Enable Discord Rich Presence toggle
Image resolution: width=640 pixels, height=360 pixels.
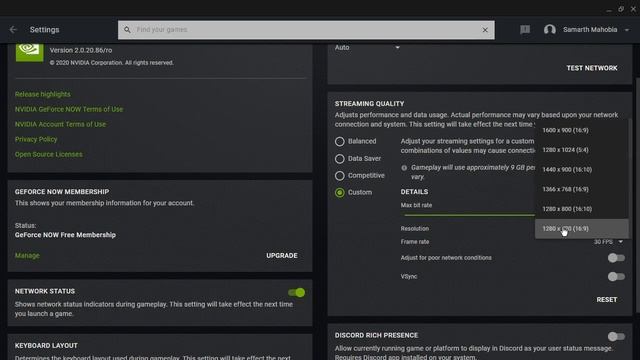[616, 337]
